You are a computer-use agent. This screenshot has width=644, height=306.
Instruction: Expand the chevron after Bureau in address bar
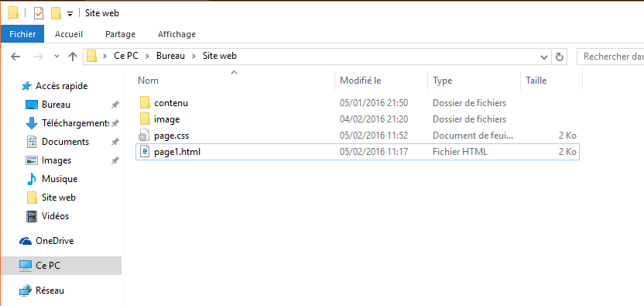click(x=194, y=56)
